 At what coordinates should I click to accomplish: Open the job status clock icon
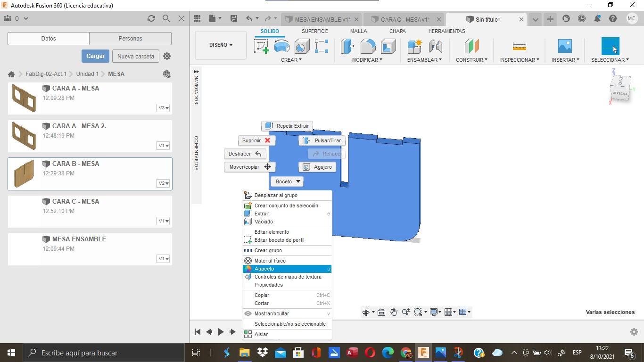pyautogui.click(x=582, y=19)
